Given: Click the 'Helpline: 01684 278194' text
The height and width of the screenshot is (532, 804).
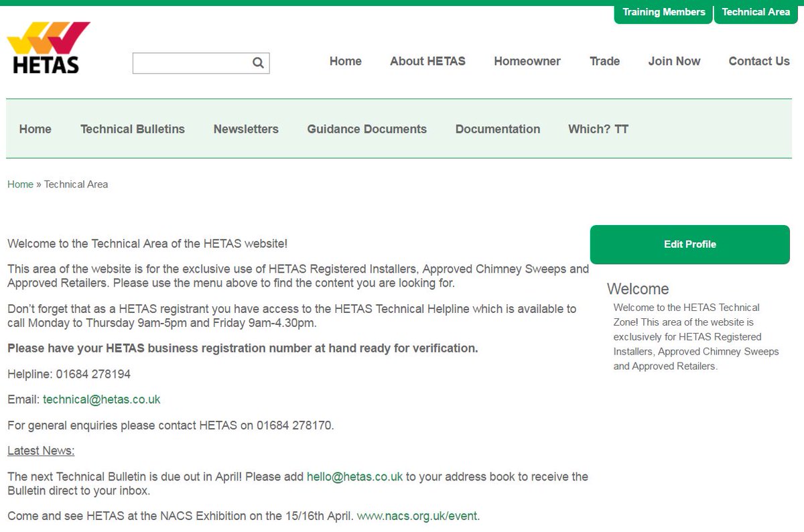Looking at the screenshot, I should [x=69, y=374].
